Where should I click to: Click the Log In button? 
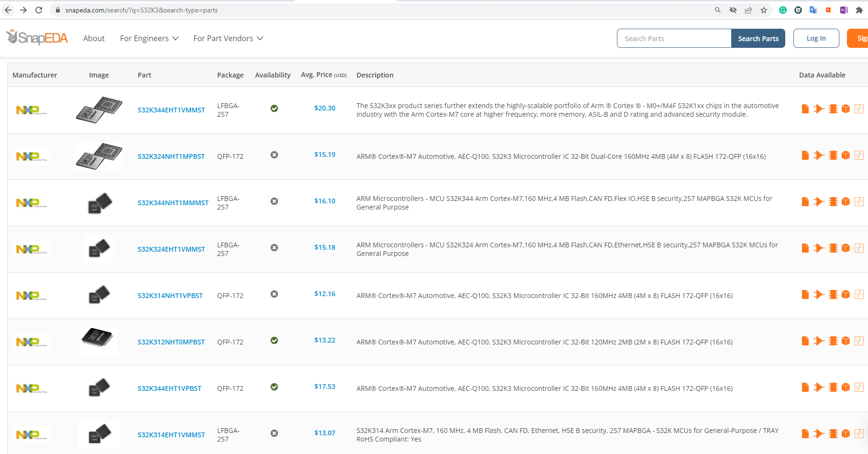[816, 38]
